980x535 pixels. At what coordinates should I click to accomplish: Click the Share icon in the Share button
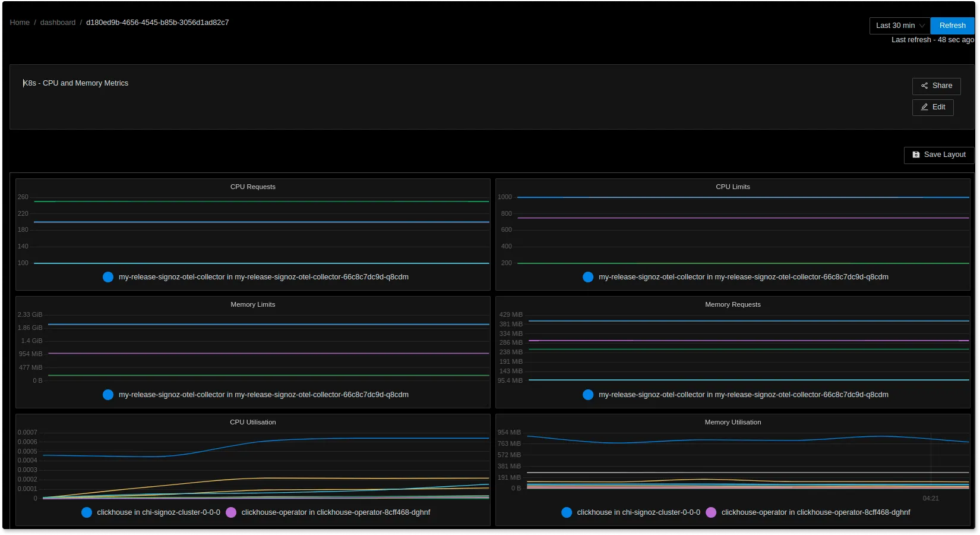pos(924,86)
